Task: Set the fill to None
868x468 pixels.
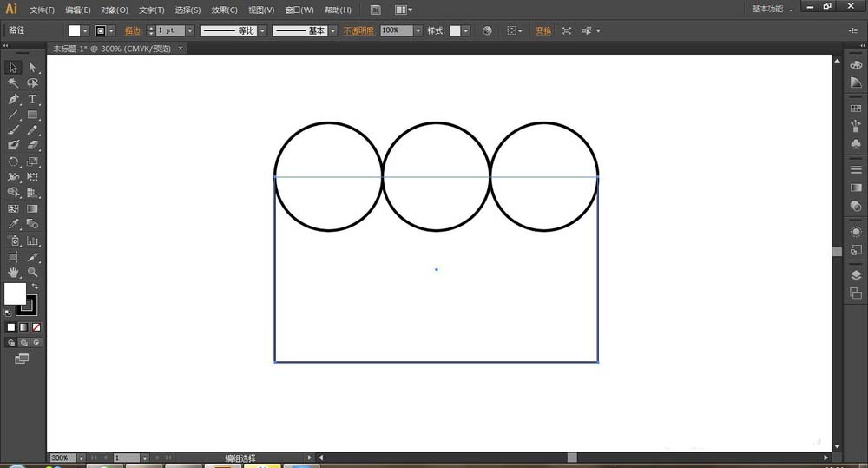Action: 35,327
